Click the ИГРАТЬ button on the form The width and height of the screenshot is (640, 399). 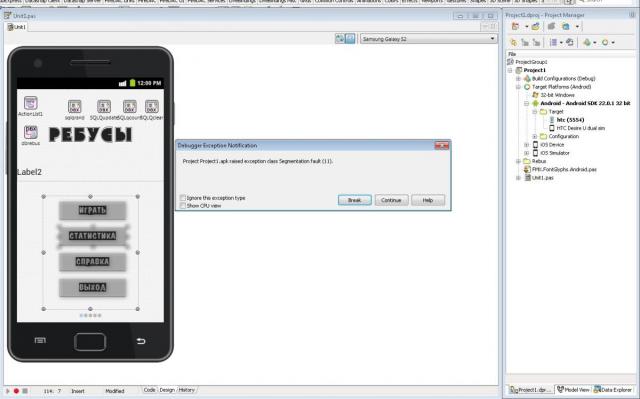point(93,210)
